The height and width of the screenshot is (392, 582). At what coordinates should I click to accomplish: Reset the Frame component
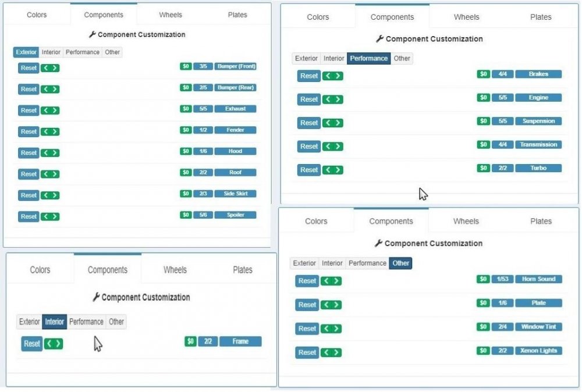click(32, 343)
